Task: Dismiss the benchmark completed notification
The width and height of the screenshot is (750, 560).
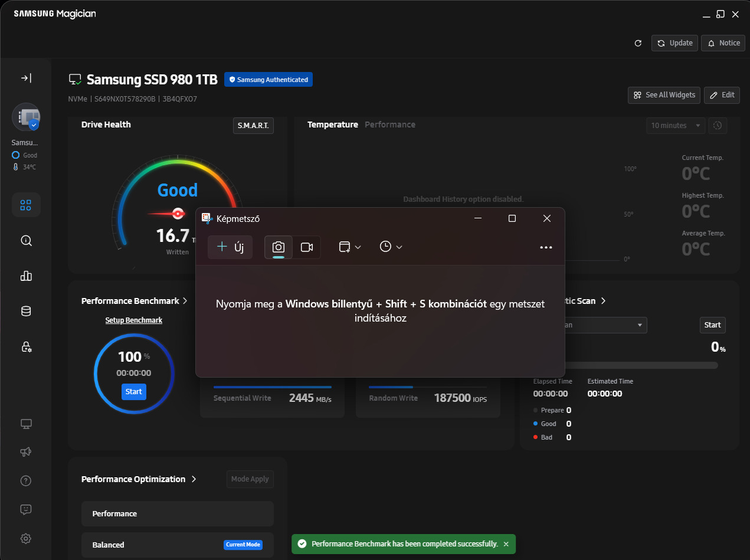Action: click(x=506, y=544)
